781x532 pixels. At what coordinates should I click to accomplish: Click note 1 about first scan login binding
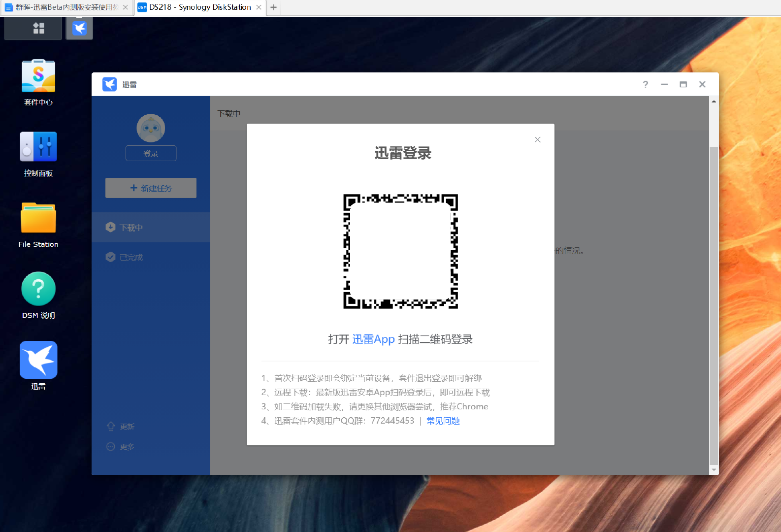pyautogui.click(x=371, y=378)
